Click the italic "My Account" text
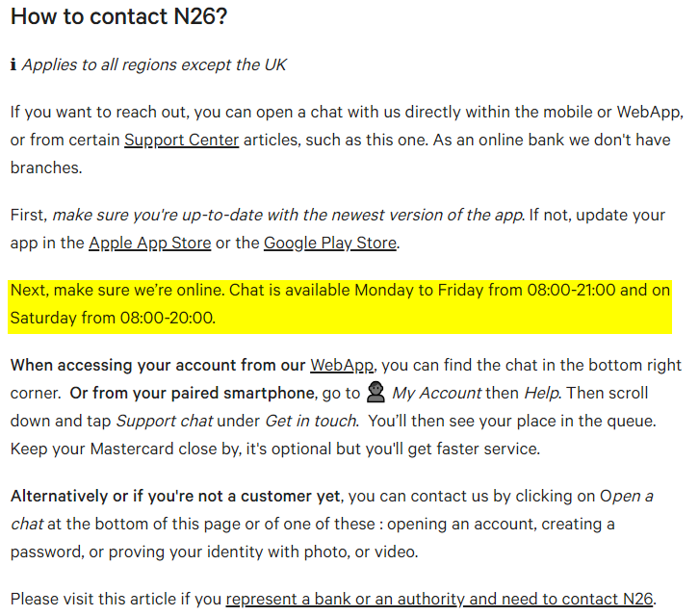The height and width of the screenshot is (616, 699). pyautogui.click(x=437, y=393)
